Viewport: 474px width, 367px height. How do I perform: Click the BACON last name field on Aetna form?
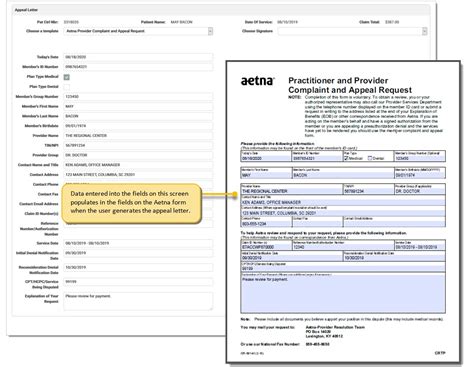(343, 175)
